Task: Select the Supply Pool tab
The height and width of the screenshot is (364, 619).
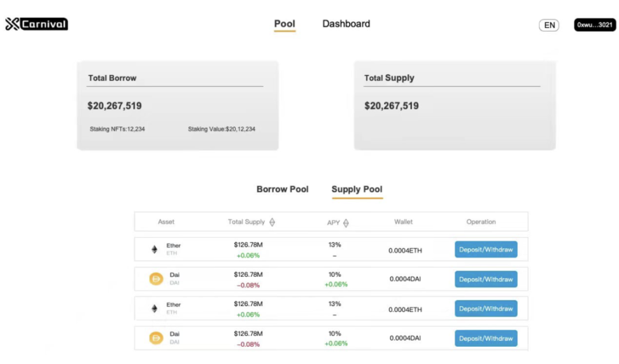Action: click(x=357, y=189)
